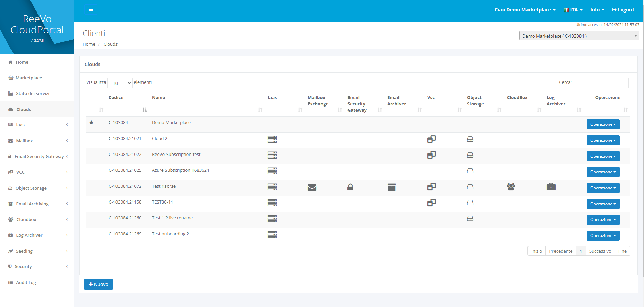This screenshot has height=307, width=644.
Task: Expand Seeding sidebar menu
Action: [37, 251]
